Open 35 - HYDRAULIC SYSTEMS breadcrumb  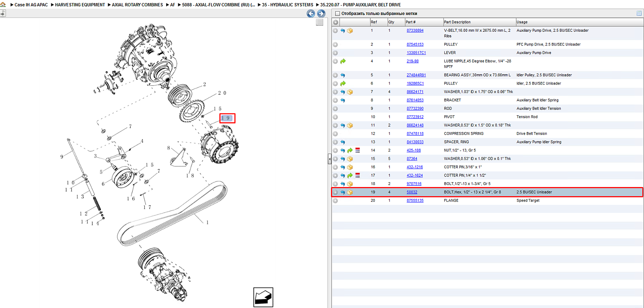click(288, 5)
